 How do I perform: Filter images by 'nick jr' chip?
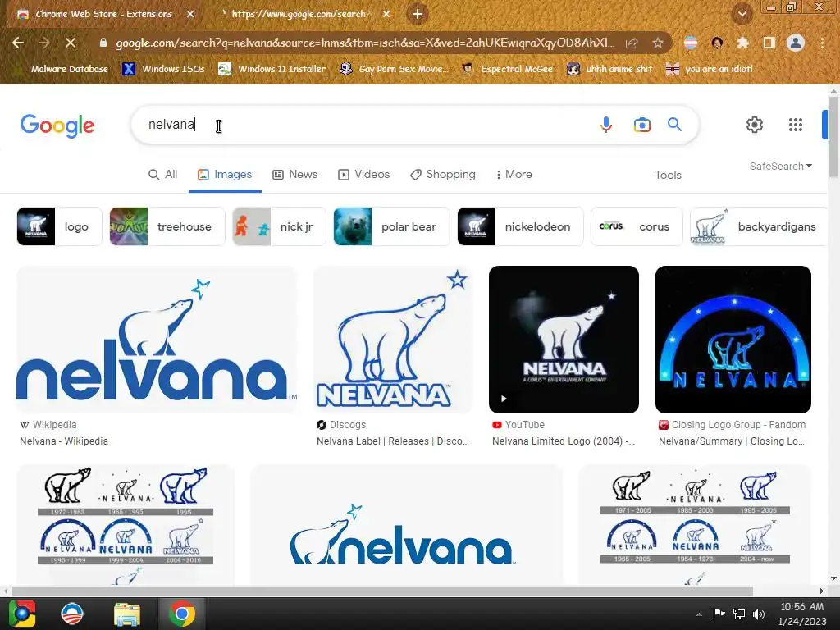click(279, 226)
